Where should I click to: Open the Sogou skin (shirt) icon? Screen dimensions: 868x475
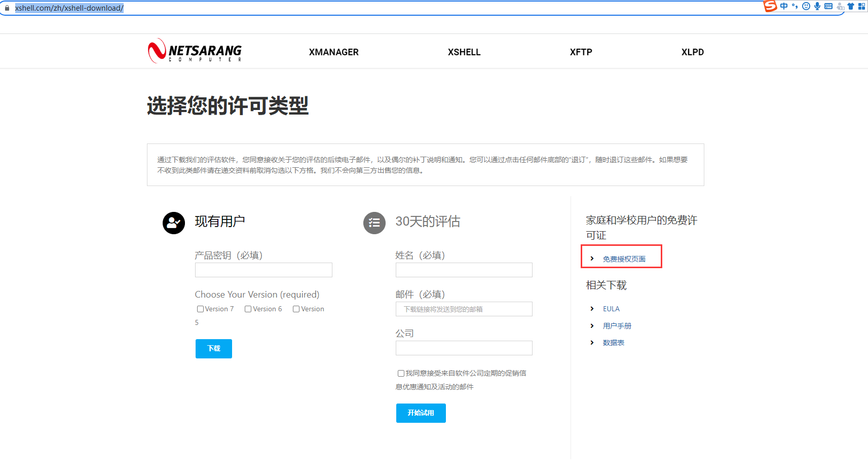[851, 6]
